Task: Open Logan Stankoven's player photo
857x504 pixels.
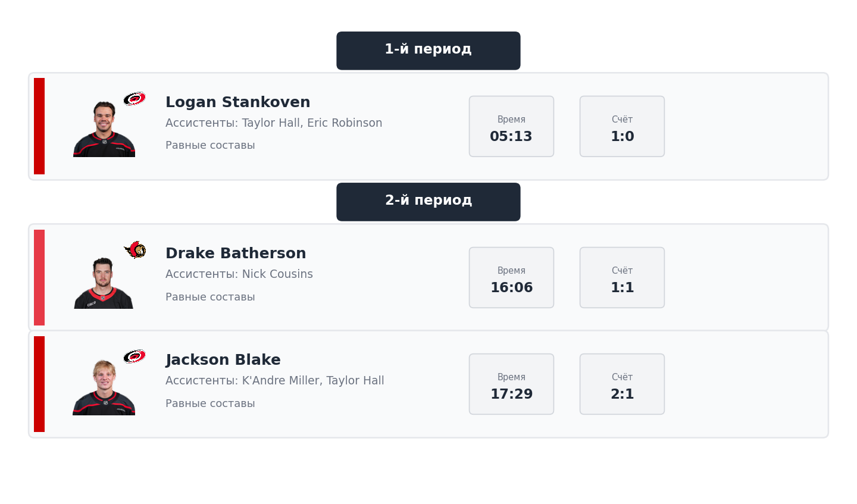Action: (104, 129)
